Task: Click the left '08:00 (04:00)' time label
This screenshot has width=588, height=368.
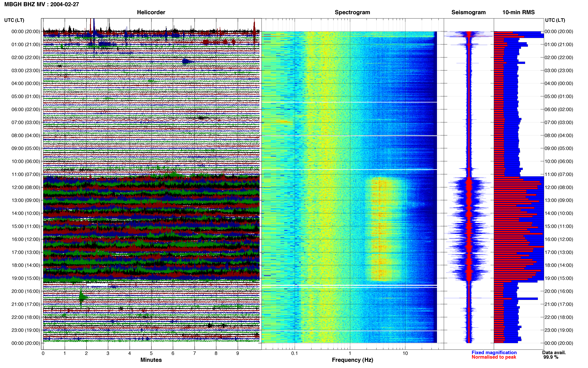Action: [26, 135]
